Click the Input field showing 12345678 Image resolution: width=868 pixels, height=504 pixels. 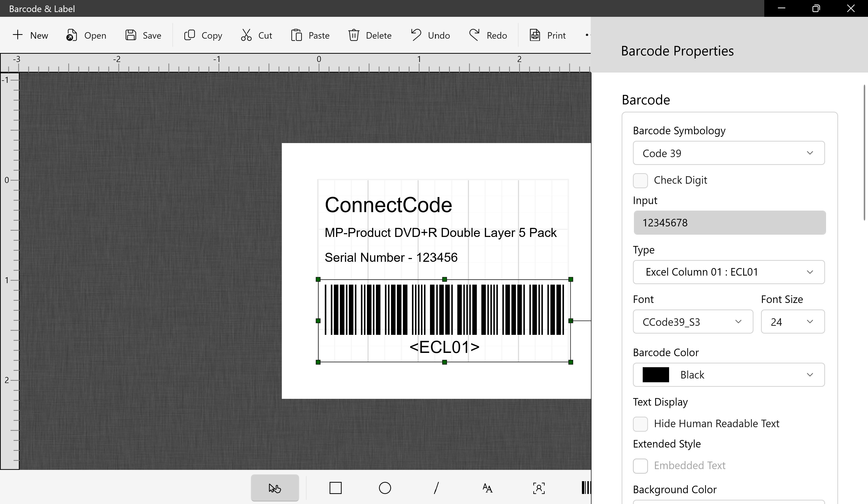click(729, 223)
